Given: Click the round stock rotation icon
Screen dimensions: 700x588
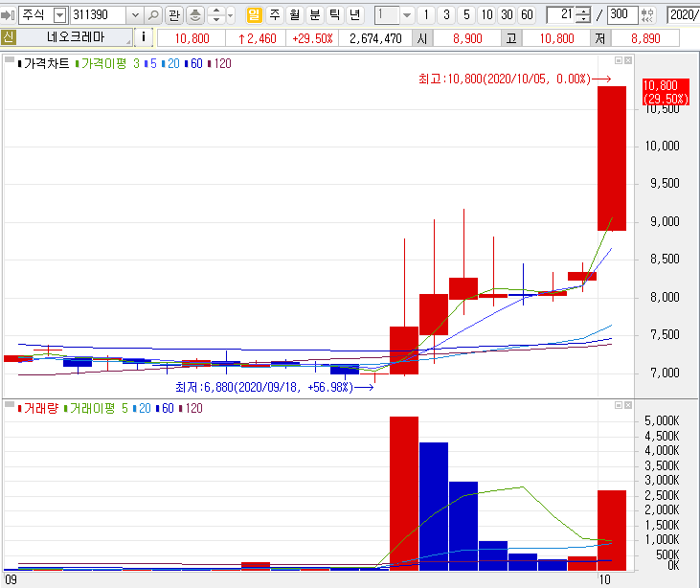Looking at the screenshot, I should point(194,15).
